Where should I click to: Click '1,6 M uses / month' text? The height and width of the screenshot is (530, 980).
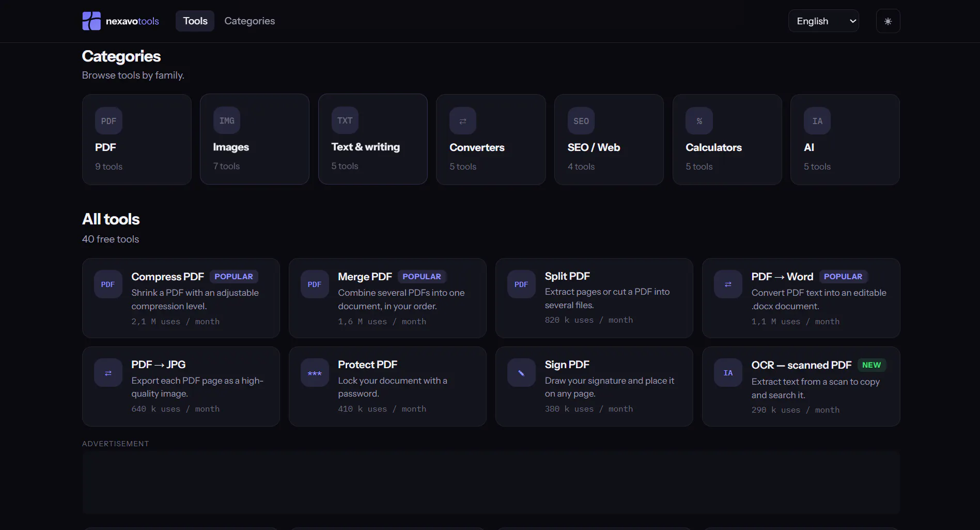click(382, 322)
